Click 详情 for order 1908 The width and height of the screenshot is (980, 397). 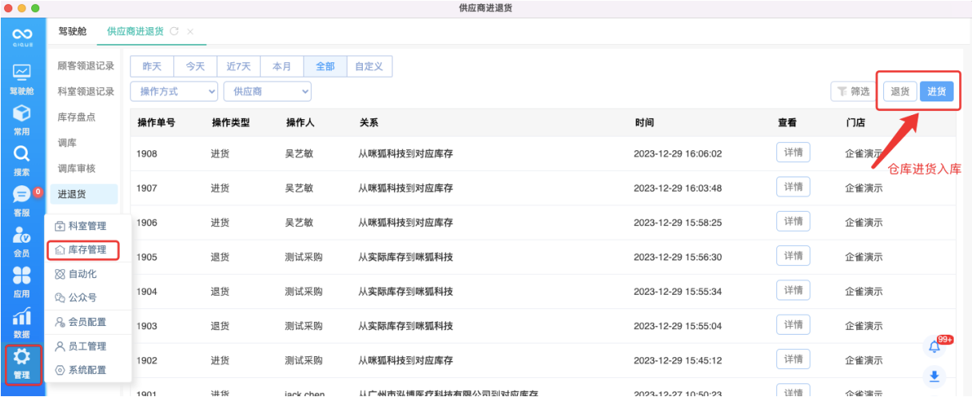pyautogui.click(x=793, y=153)
